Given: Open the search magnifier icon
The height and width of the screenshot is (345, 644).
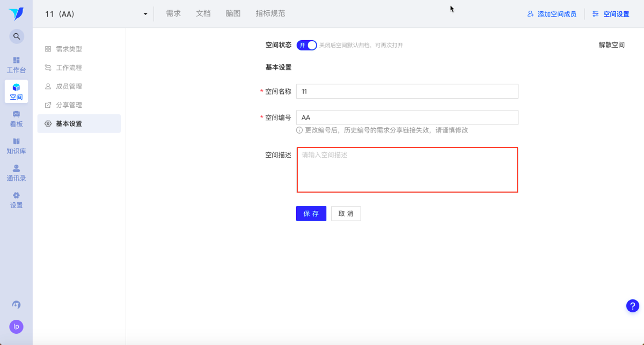Looking at the screenshot, I should click(x=17, y=36).
